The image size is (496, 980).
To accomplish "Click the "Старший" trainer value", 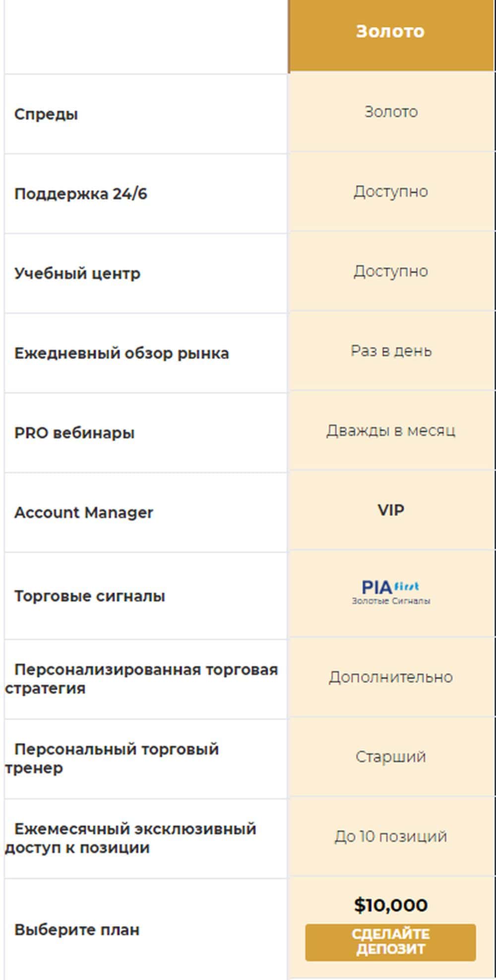I will pos(391,756).
